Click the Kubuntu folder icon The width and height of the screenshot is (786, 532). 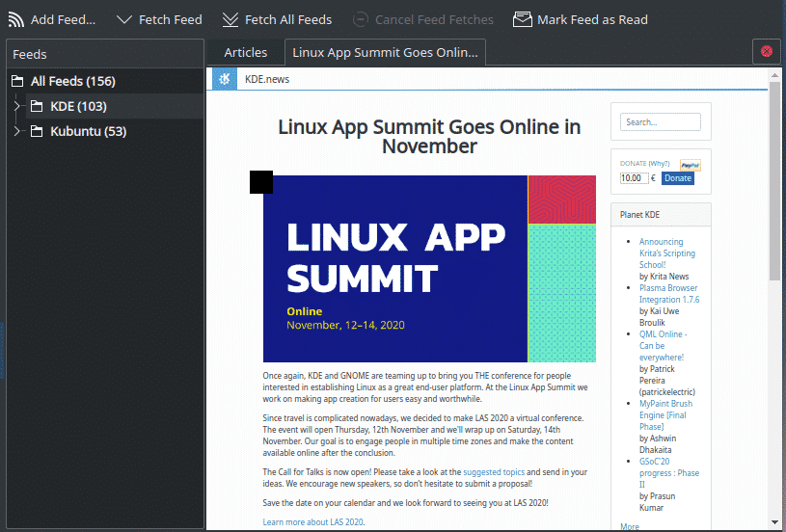(x=37, y=131)
